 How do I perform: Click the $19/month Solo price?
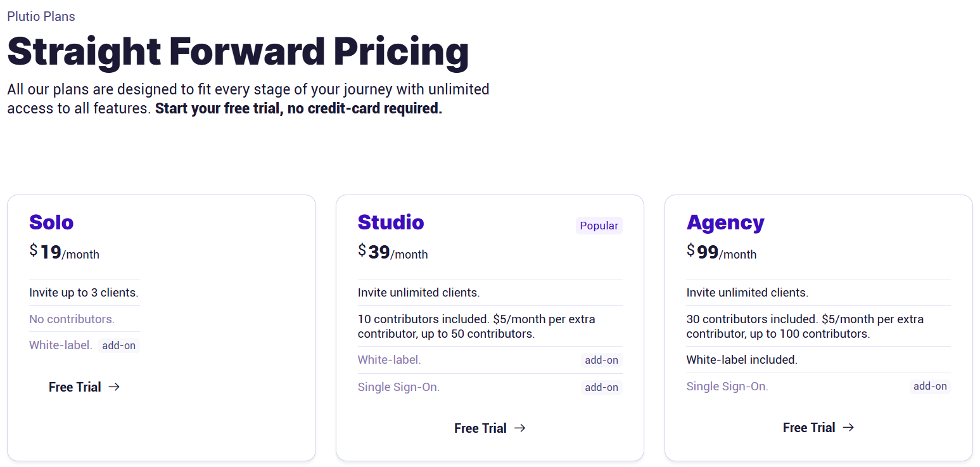tap(64, 253)
